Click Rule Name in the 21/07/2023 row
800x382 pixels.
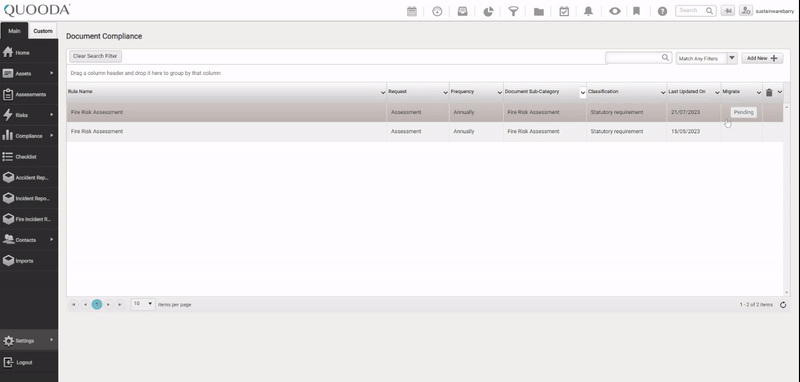pos(97,112)
